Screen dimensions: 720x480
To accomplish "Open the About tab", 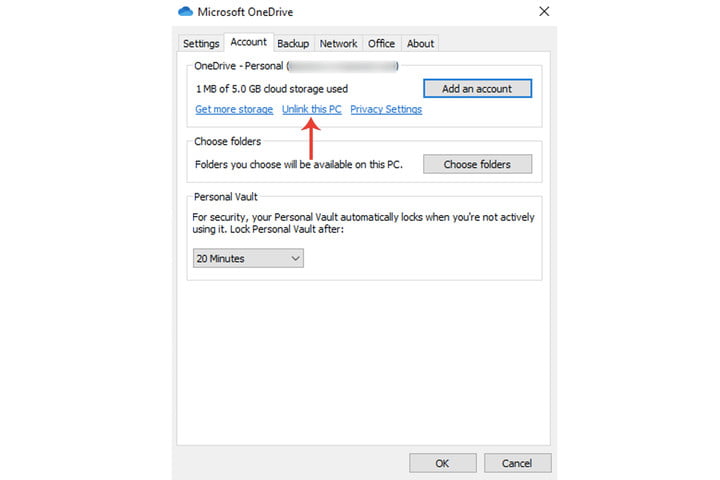I will click(420, 43).
